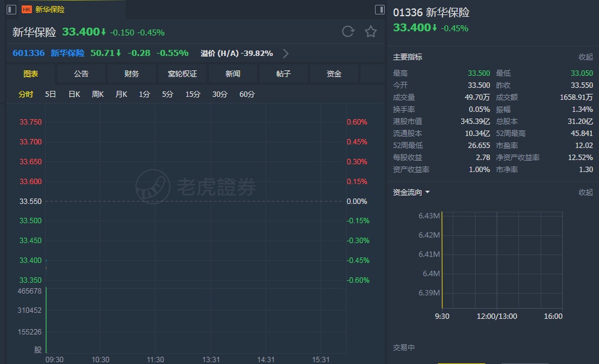Select the 日K chart period
This screenshot has width=599, height=364.
(x=74, y=94)
